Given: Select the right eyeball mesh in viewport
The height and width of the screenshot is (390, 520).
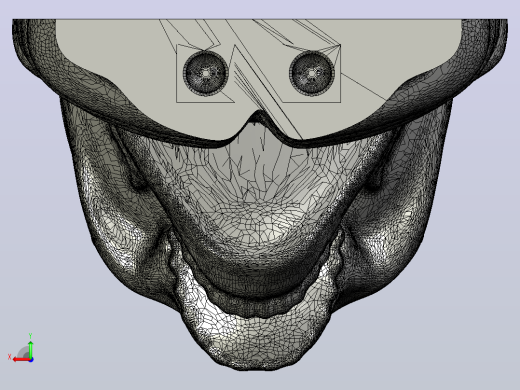Looking at the screenshot, I should 311,73.
